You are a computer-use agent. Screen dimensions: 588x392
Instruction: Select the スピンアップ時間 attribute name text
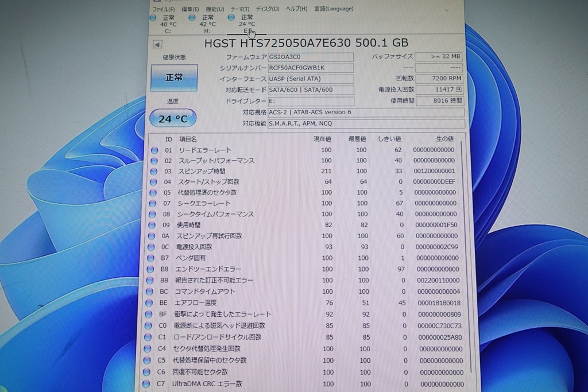click(x=202, y=171)
